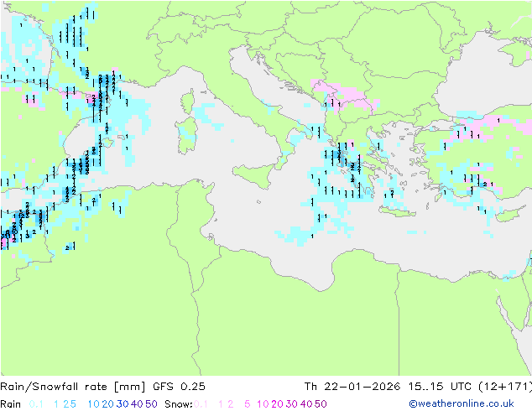Select the Snow legend value 10
This screenshot has width=532, height=411.
(263, 404)
